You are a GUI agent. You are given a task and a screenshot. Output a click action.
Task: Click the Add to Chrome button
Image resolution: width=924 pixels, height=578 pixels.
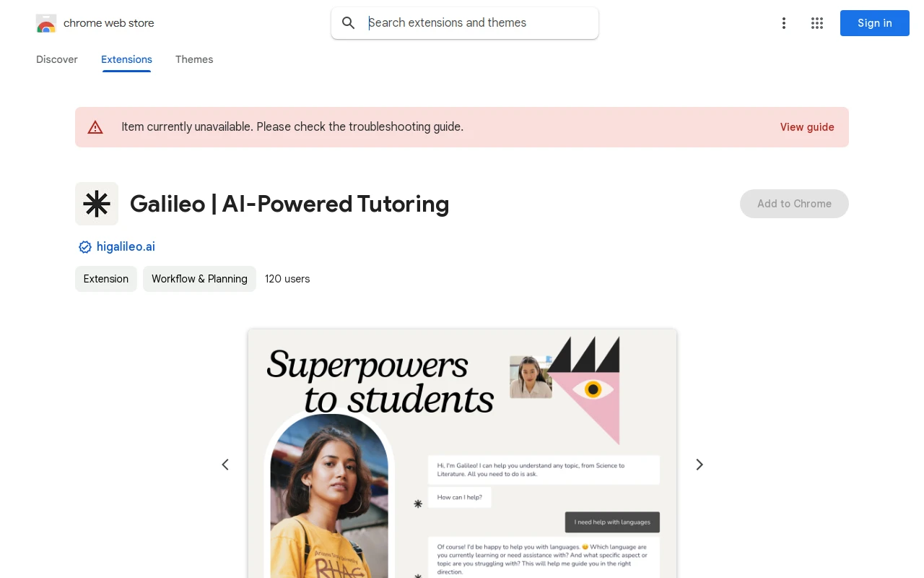(x=794, y=204)
